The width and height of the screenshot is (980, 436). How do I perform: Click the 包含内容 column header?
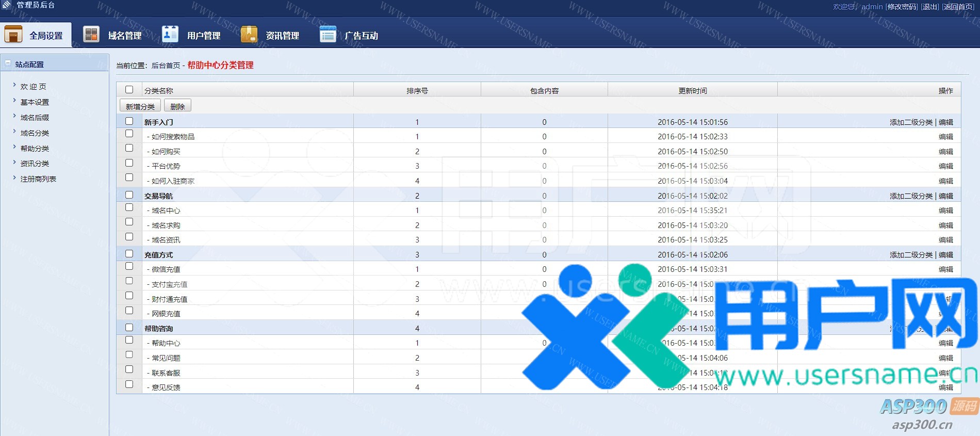pos(544,91)
